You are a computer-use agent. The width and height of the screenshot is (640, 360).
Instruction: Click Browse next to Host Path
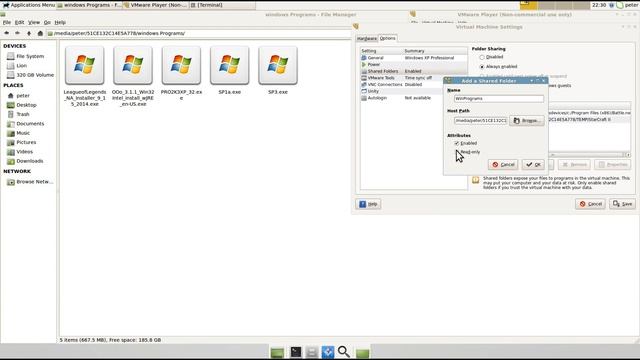pos(527,120)
